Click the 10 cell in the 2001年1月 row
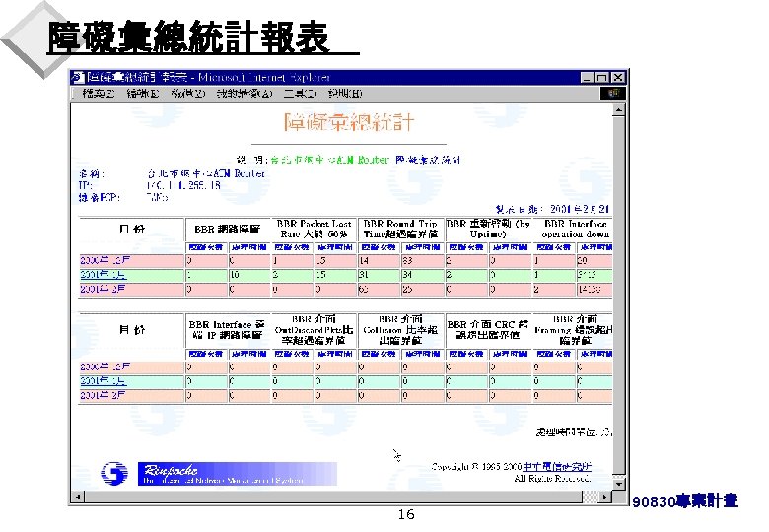Image resolution: width=769 pixels, height=532 pixels. [248, 275]
